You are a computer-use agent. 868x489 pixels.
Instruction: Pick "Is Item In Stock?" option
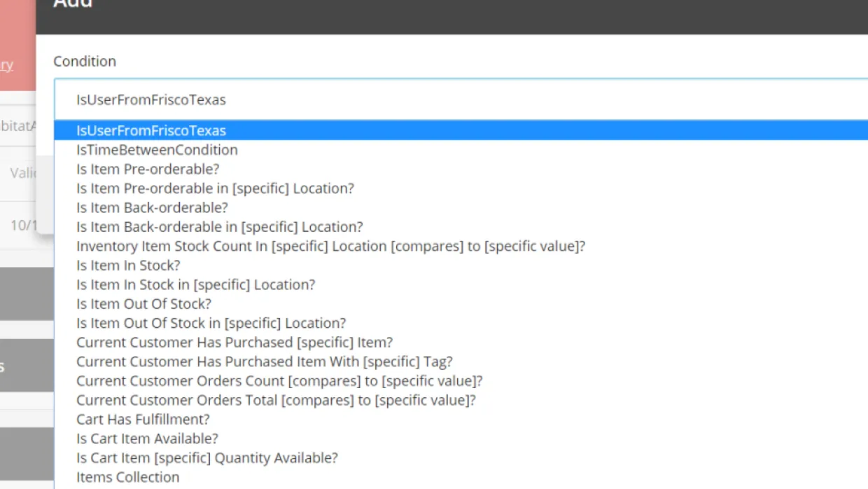128,266
